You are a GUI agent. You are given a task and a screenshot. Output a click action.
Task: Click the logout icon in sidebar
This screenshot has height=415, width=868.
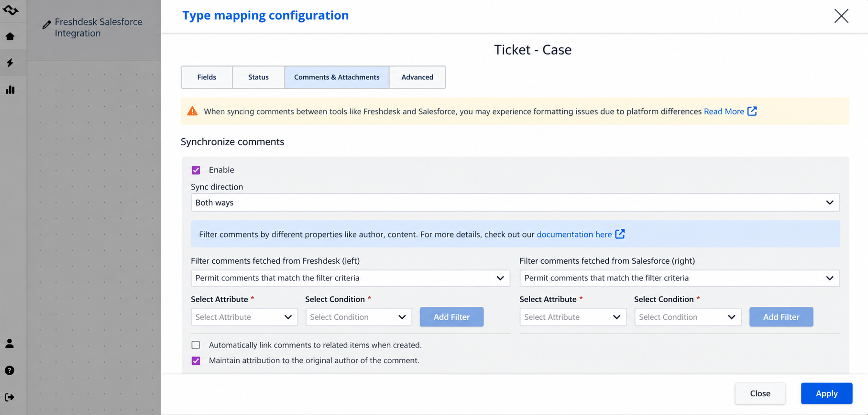click(x=10, y=397)
